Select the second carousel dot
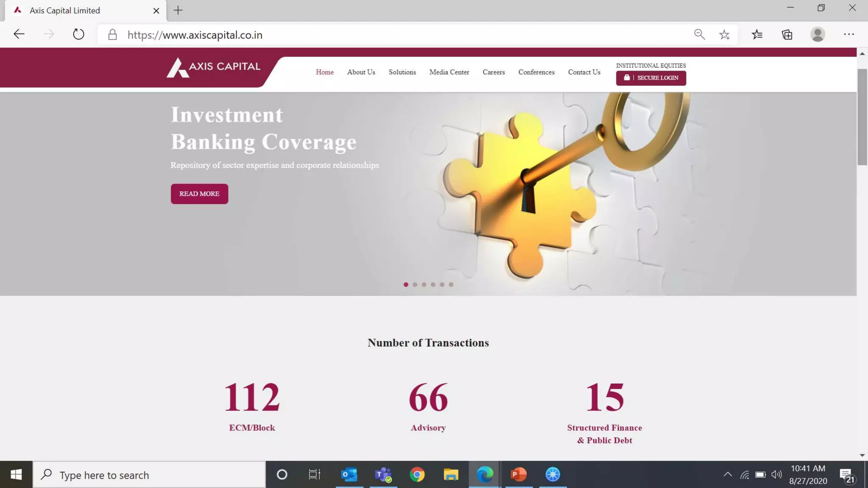Image resolution: width=868 pixels, height=488 pixels. [415, 285]
